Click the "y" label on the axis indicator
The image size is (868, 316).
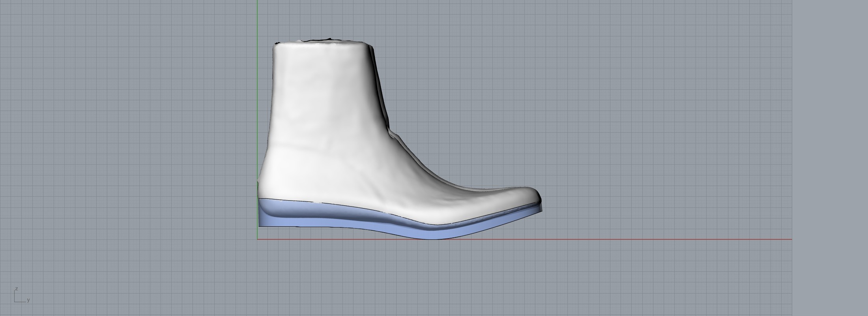coord(28,300)
